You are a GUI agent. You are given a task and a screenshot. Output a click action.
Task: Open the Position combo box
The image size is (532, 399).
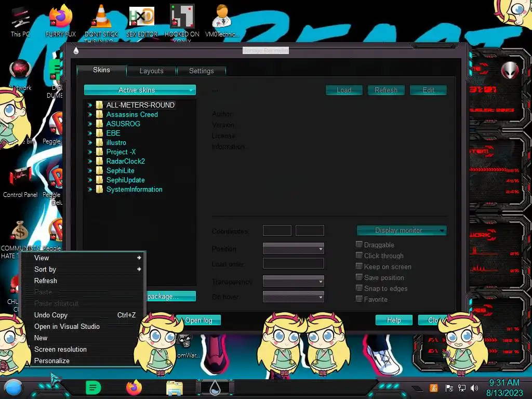coord(294,249)
